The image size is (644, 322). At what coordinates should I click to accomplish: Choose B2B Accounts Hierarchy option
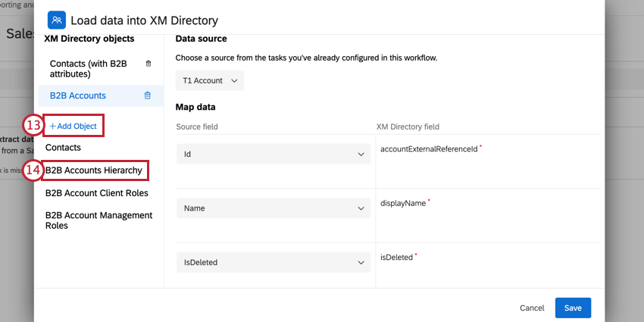coord(94,170)
